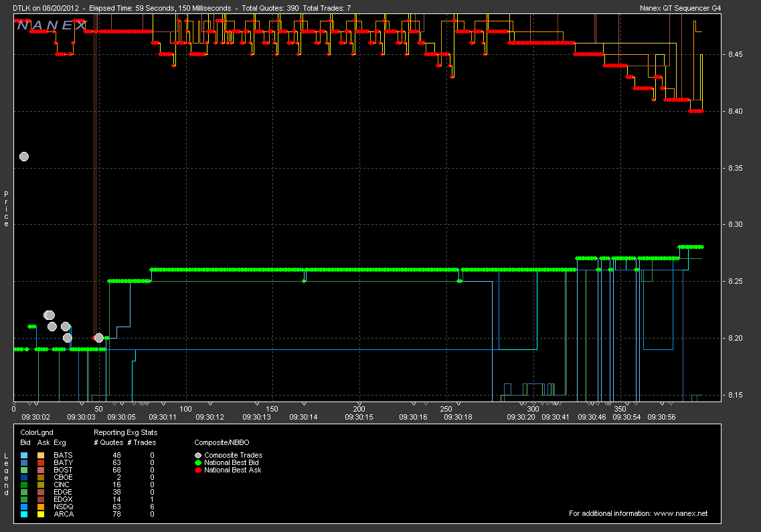
Task: Select the BATY exchange label in legend
Action: pos(63,462)
